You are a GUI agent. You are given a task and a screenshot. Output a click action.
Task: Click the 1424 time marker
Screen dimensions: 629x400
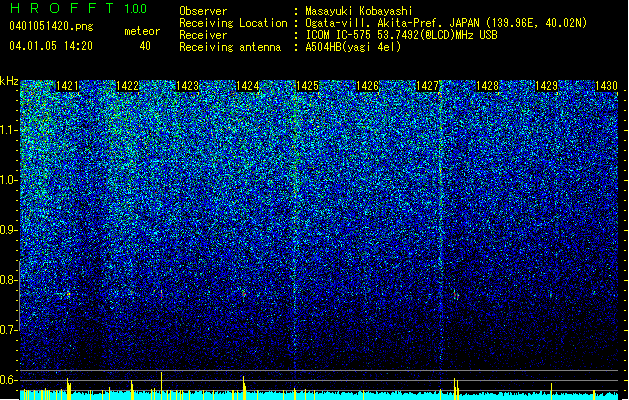click(x=248, y=86)
